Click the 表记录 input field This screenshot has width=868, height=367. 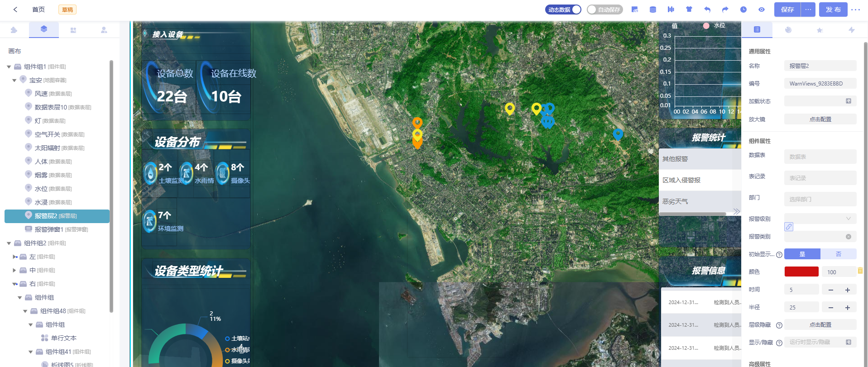click(x=820, y=178)
